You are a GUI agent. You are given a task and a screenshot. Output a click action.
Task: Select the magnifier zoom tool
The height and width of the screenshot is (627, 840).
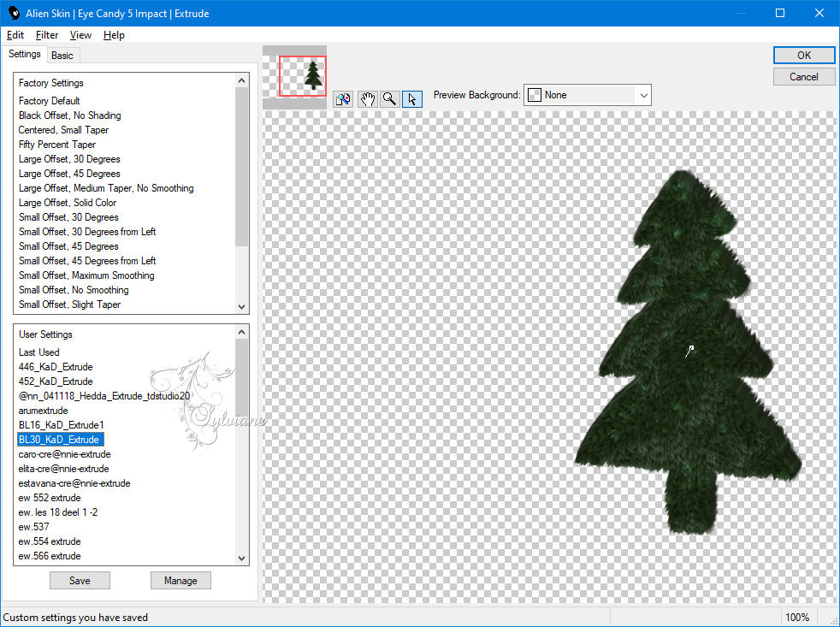tap(389, 99)
